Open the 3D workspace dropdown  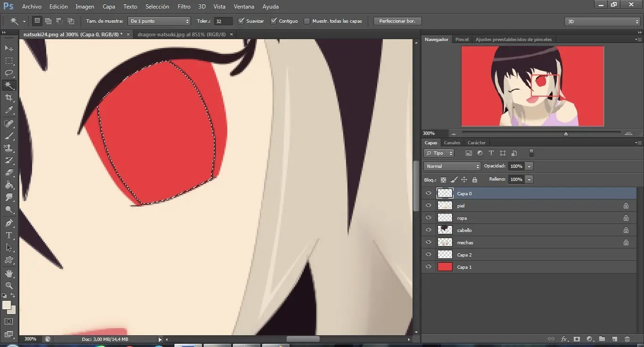click(602, 21)
